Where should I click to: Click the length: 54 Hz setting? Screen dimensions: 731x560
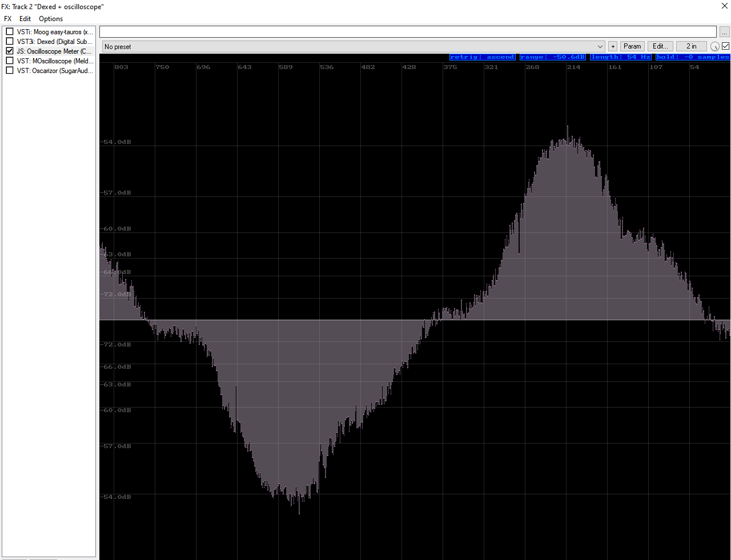coord(621,57)
